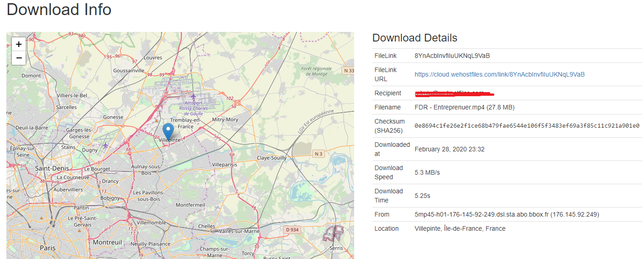644x259 pixels.
Task: Click the Drancy label on the map
Action: (x=110, y=181)
